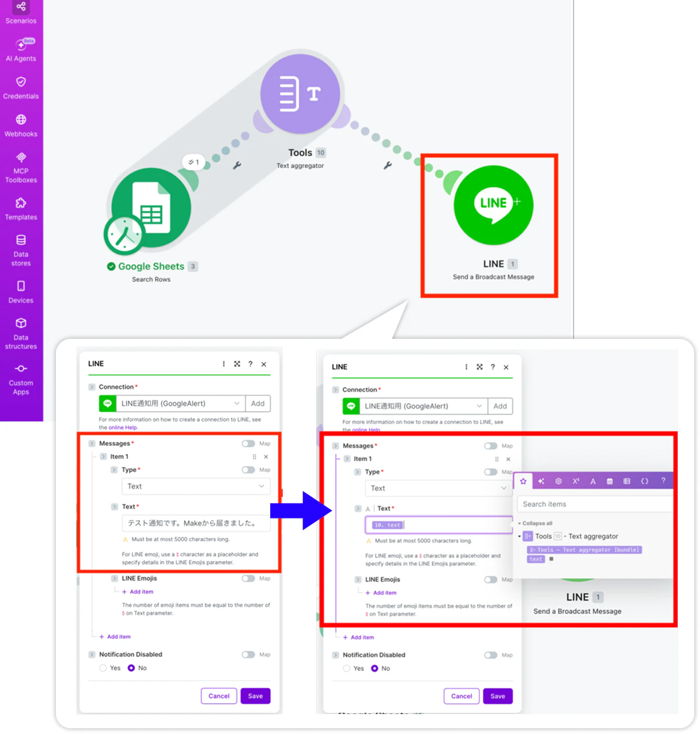
Task: Open online Help link in left LINE dialog
Action: point(123,428)
